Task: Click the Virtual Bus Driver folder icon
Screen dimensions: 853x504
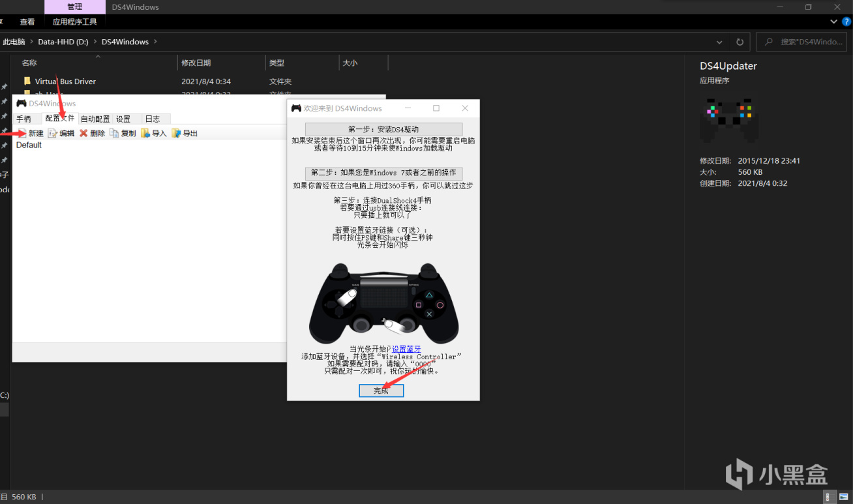Action: tap(27, 82)
